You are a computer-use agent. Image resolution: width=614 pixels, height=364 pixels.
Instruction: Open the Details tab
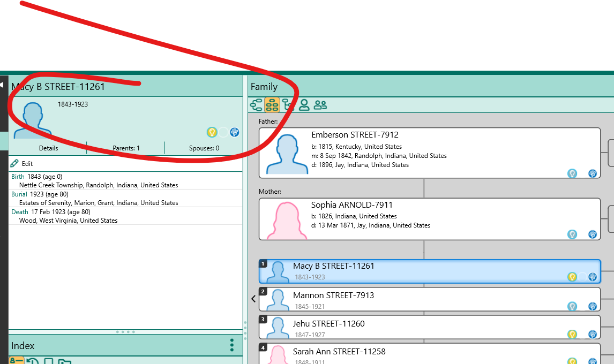tap(48, 148)
